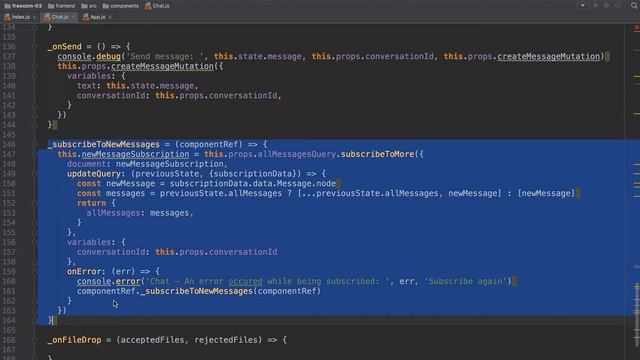Click '_onSend' identifier on line 136
The image size is (640, 360).
point(64,47)
